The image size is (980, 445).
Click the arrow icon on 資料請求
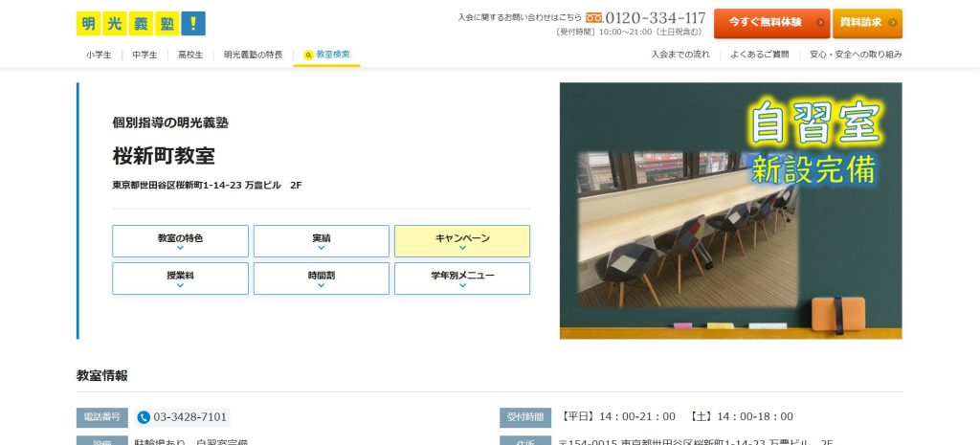(892, 23)
